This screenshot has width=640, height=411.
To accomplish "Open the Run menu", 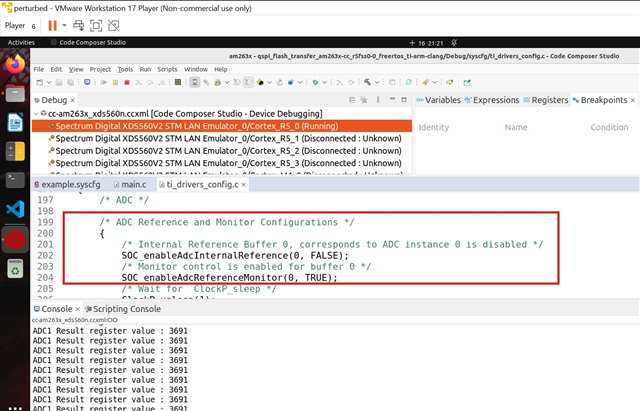I will [145, 69].
